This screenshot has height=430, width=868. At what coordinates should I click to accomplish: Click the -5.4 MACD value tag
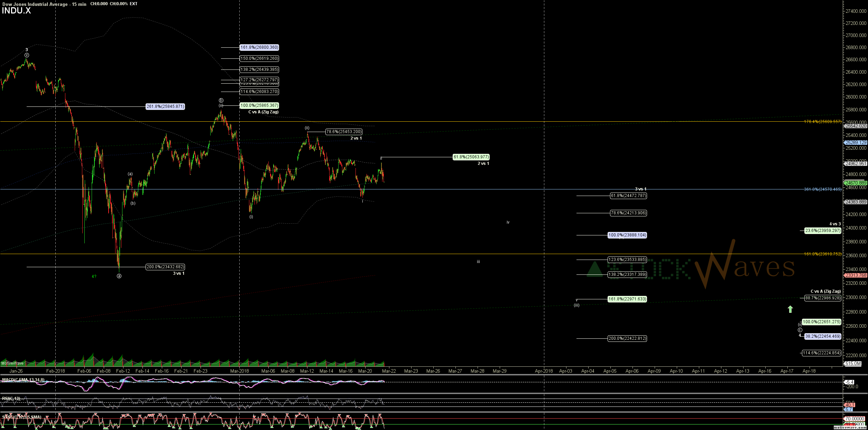849,382
